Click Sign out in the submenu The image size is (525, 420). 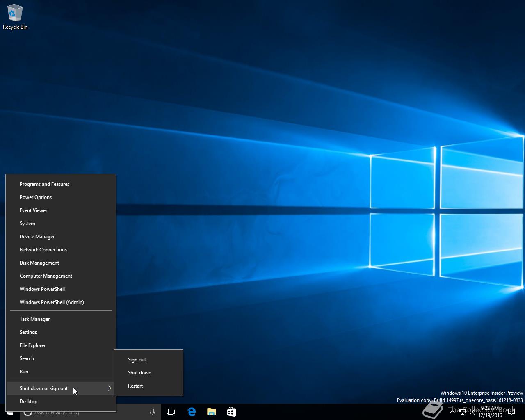pyautogui.click(x=148, y=360)
